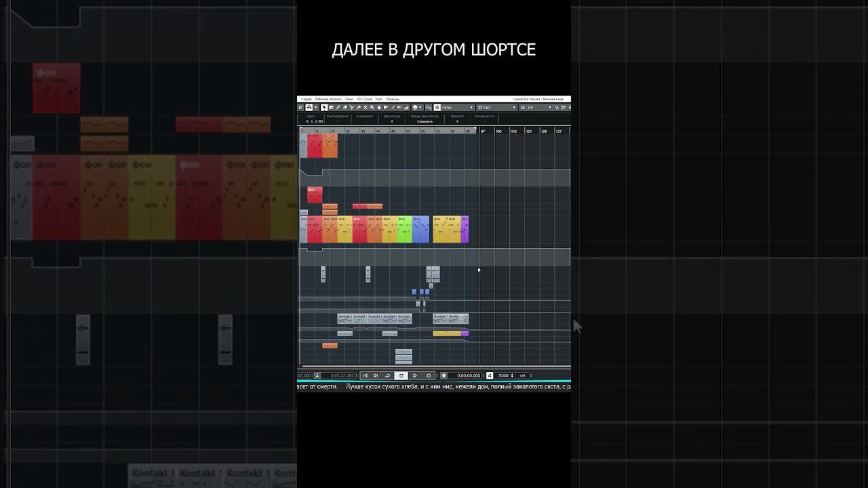868x488 pixels.
Task: Select the Object Selection arrow tool
Action: coord(325,107)
